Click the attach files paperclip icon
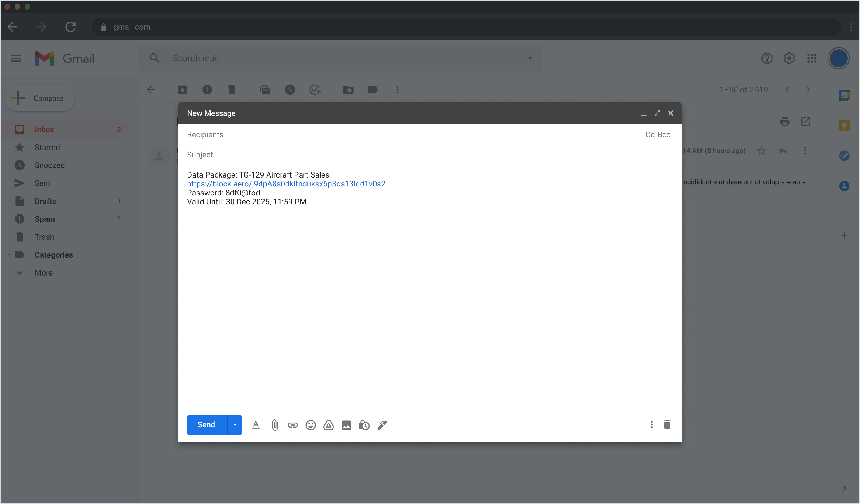The height and width of the screenshot is (504, 860). point(275,425)
